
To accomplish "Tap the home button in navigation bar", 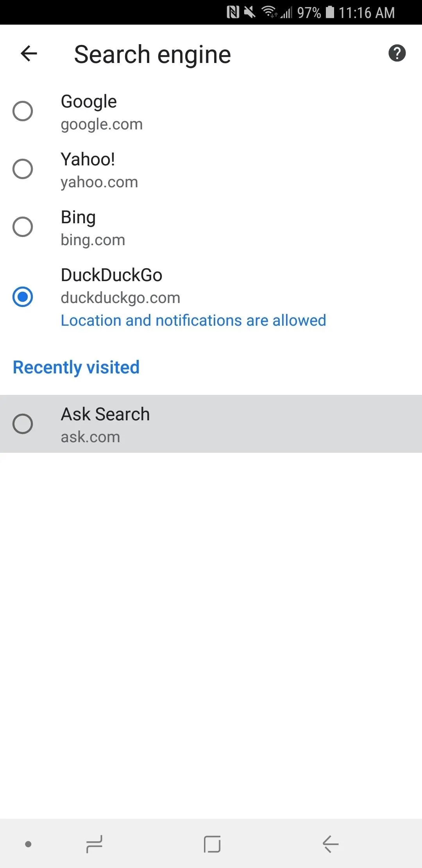I will 212,844.
